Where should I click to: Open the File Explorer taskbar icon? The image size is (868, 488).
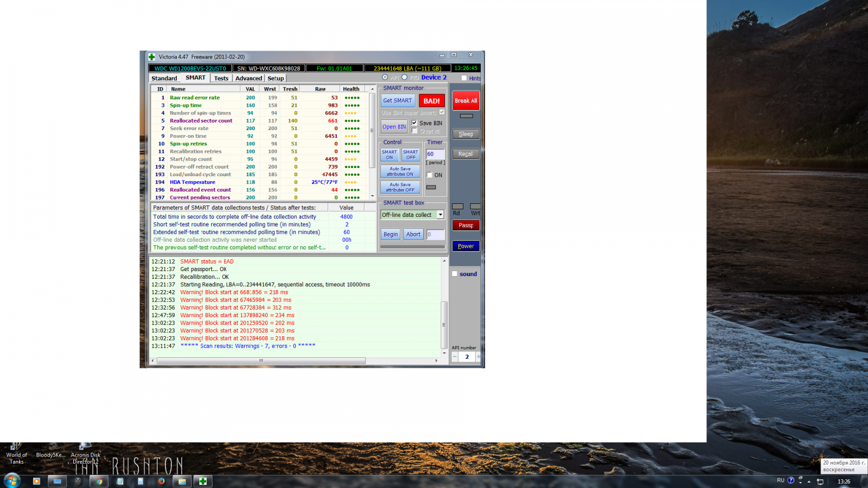click(182, 481)
